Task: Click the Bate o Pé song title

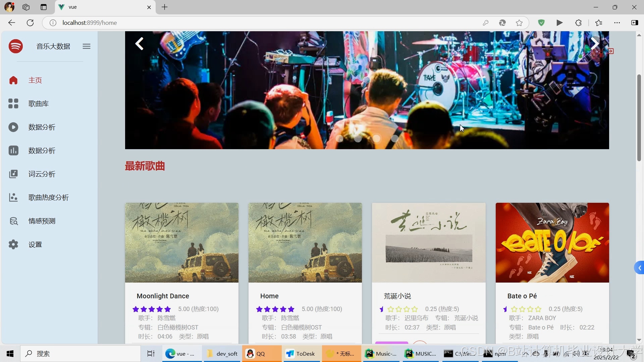Action: point(522,296)
